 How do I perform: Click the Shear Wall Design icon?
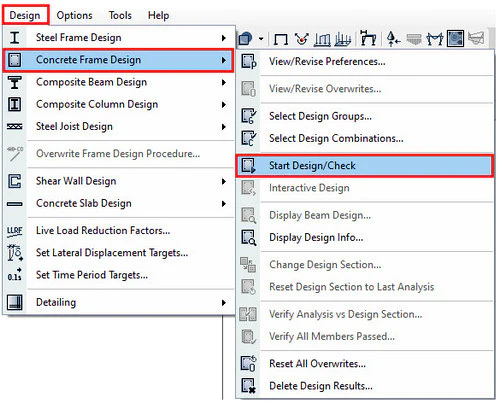click(14, 181)
